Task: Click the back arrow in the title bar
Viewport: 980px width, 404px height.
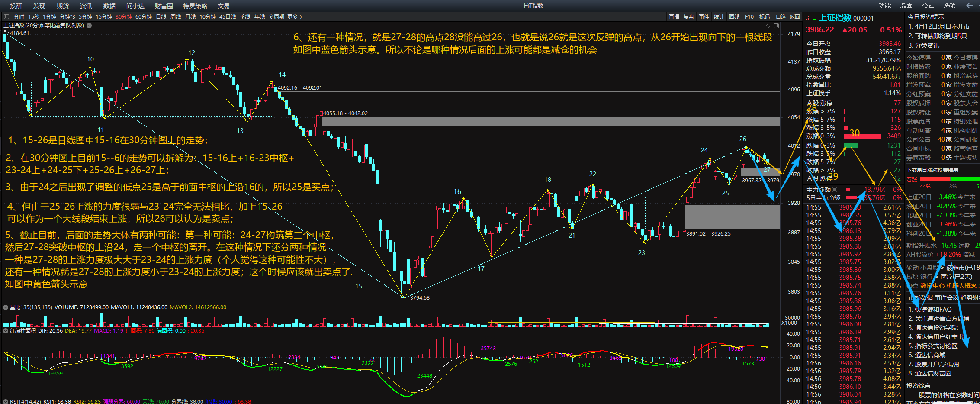Action: point(969,6)
